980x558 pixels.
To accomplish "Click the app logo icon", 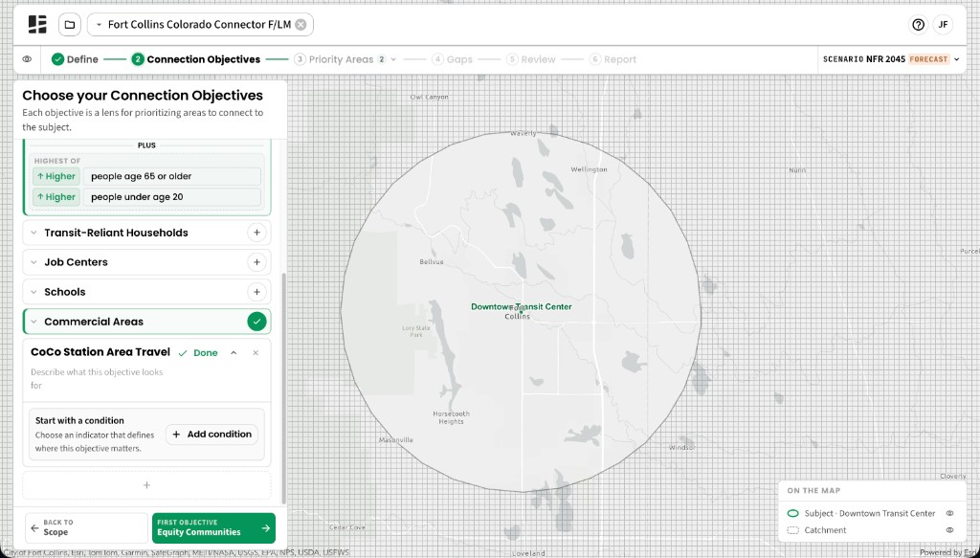I will 37,24.
